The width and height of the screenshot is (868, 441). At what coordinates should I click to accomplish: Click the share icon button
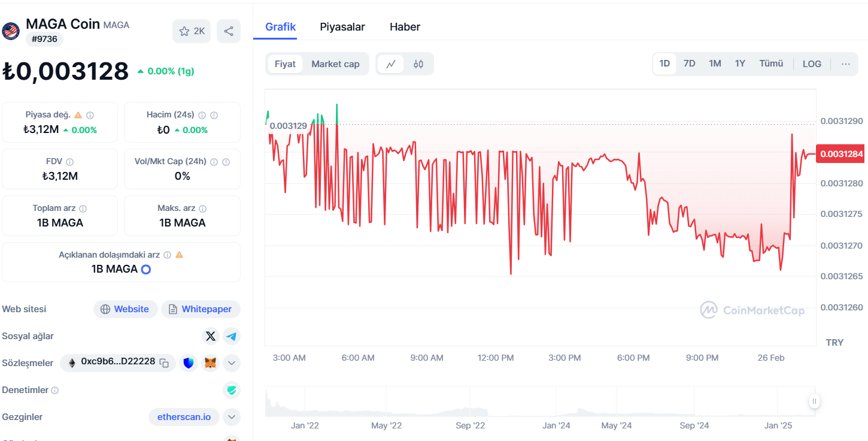[x=229, y=31]
